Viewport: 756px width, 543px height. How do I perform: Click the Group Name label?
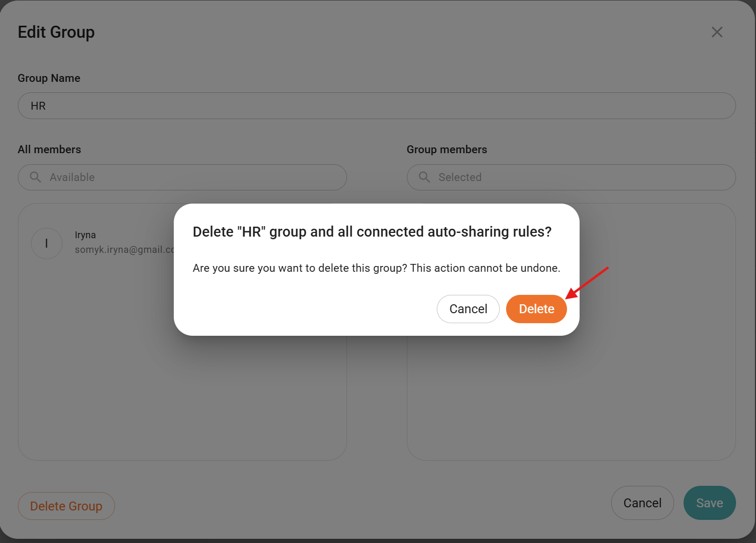(49, 78)
